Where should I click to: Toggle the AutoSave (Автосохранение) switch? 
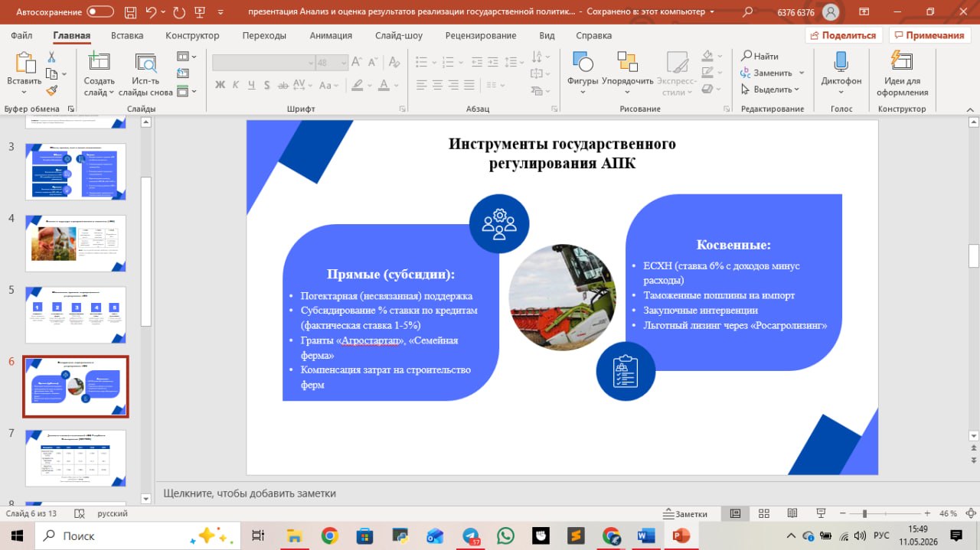pyautogui.click(x=100, y=12)
